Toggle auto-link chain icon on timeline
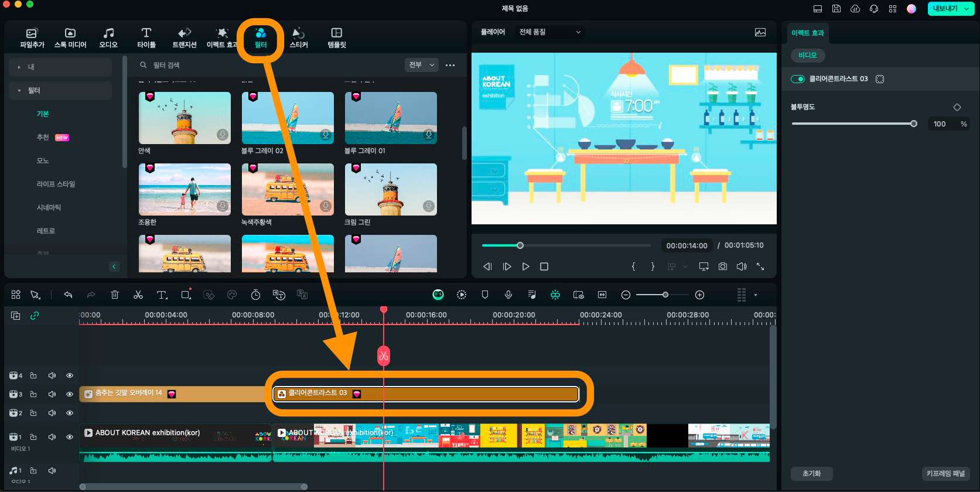Viewport: 980px width, 492px height. pyautogui.click(x=35, y=316)
